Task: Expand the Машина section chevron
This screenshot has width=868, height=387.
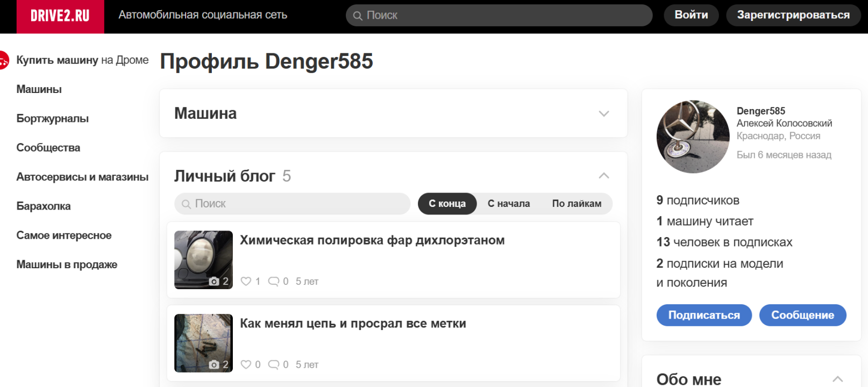Action: pos(604,113)
